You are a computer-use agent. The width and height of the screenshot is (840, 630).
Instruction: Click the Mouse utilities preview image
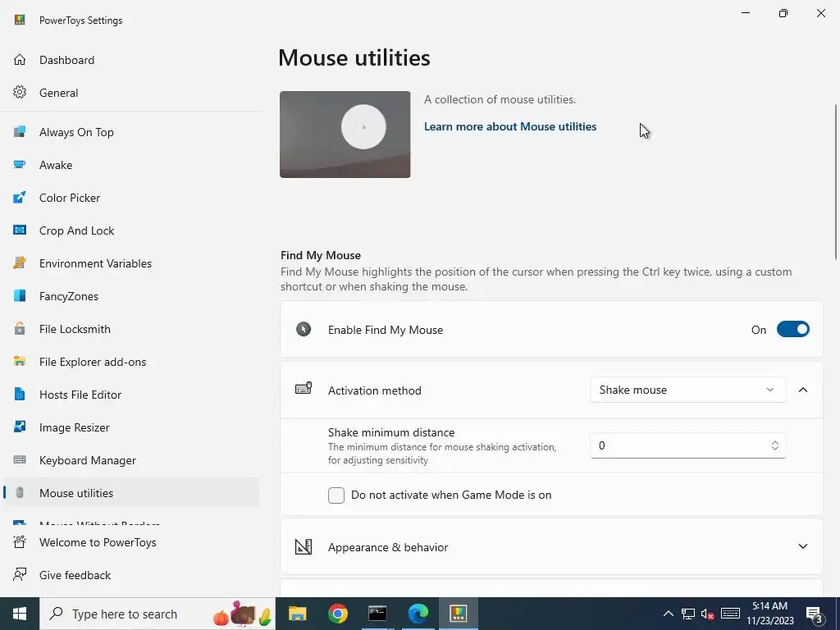[x=345, y=135]
